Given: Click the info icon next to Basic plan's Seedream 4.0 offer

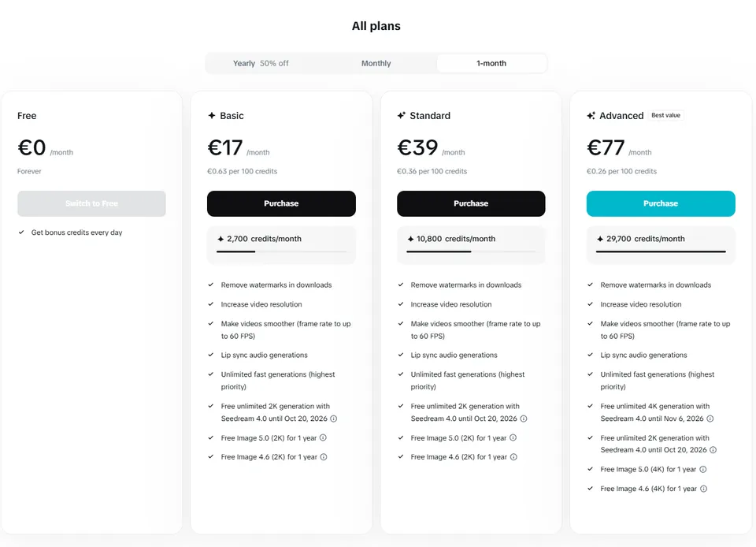Looking at the screenshot, I should point(334,419).
